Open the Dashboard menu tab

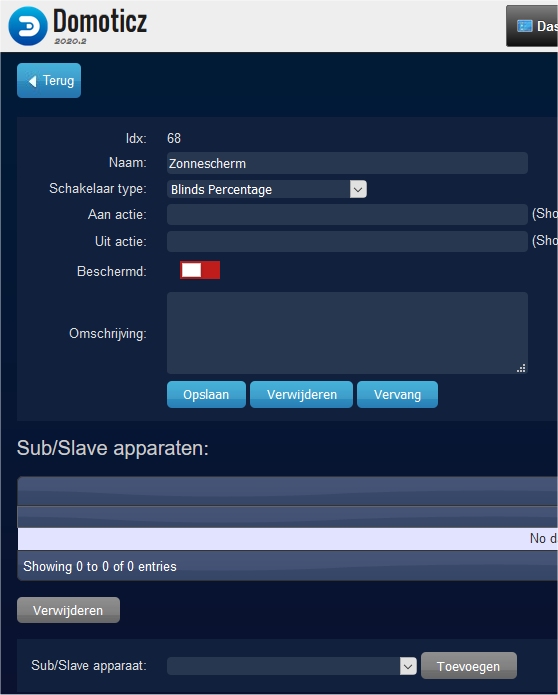532,26
